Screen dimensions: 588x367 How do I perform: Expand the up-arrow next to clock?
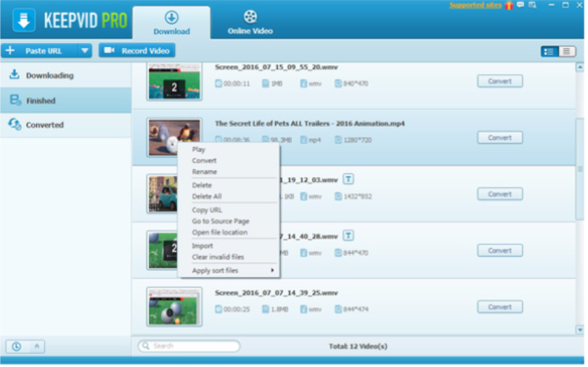[x=36, y=347]
